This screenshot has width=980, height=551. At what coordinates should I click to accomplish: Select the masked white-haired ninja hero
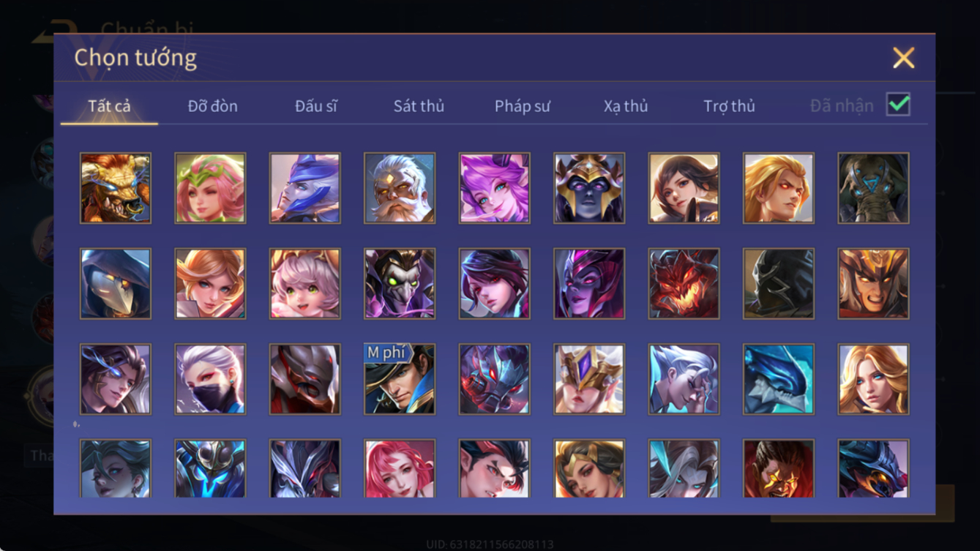(210, 379)
